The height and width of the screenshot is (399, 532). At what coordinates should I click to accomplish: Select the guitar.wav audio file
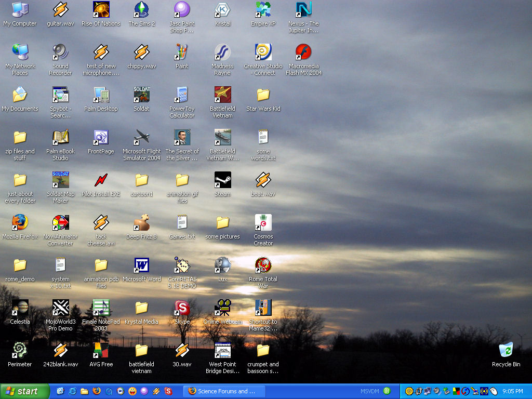point(60,10)
